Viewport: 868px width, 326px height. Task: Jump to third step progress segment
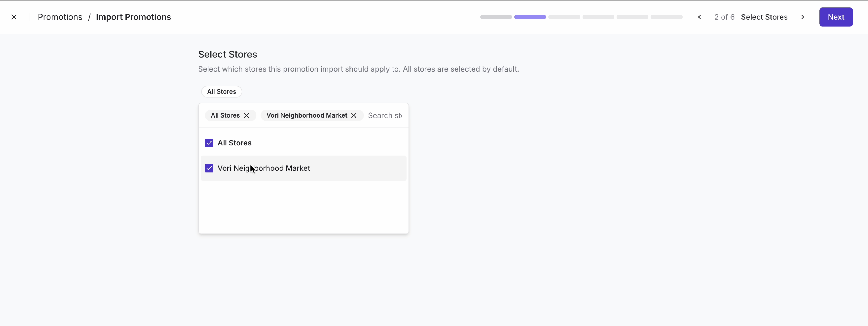click(564, 17)
